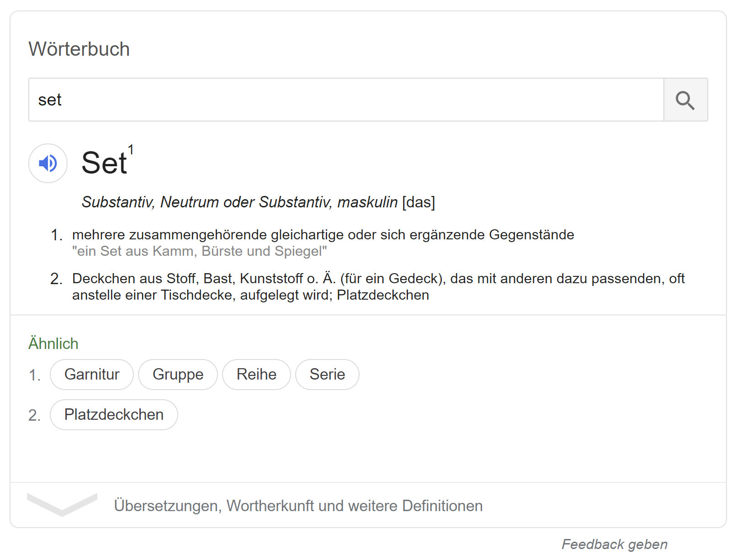Click inside the search input field
Image resolution: width=737 pixels, height=560 pixels.
pyautogui.click(x=346, y=100)
